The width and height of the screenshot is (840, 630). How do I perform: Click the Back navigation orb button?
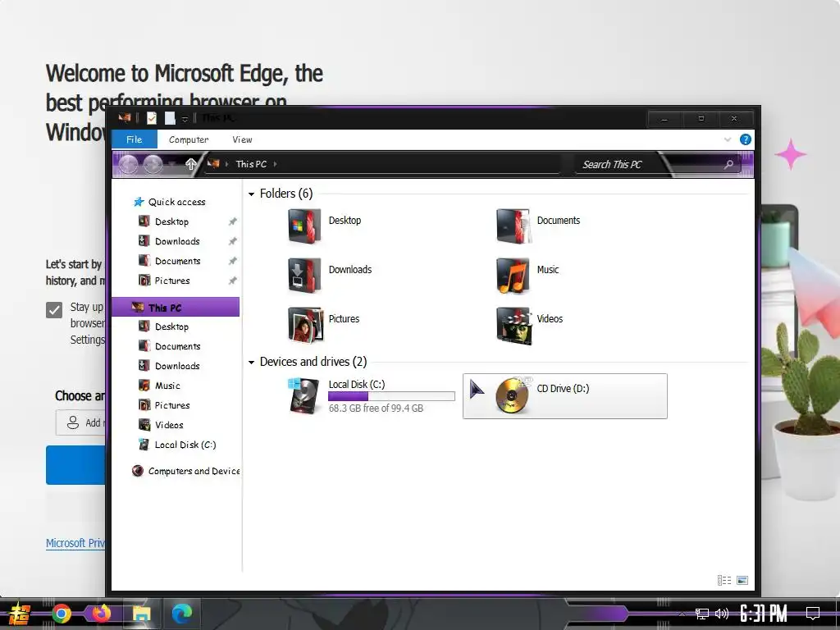point(129,164)
